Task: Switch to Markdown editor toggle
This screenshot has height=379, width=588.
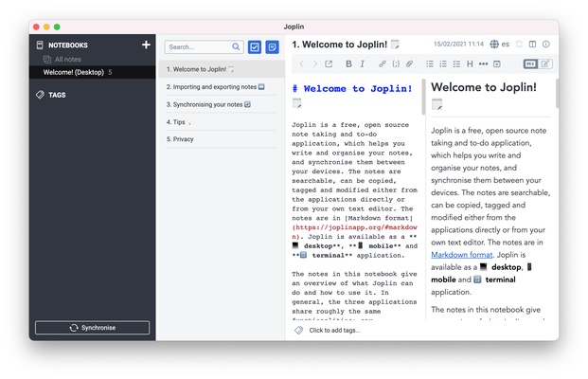Action: [x=530, y=64]
